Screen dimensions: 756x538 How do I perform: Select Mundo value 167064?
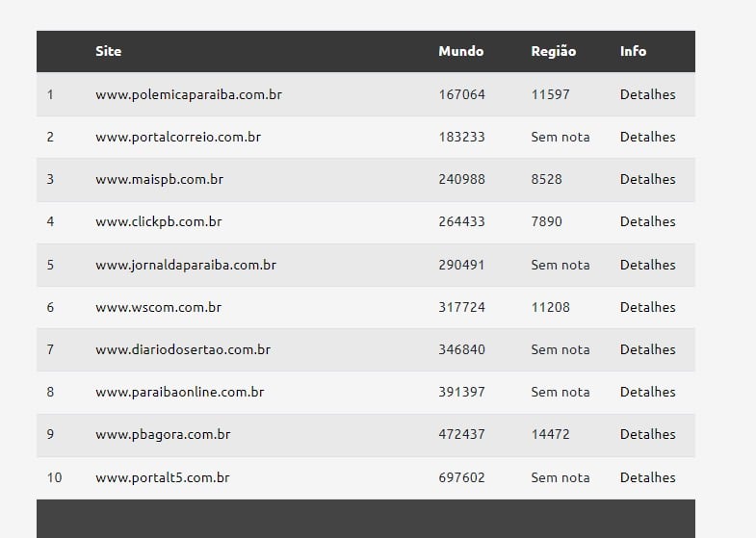[461, 94]
